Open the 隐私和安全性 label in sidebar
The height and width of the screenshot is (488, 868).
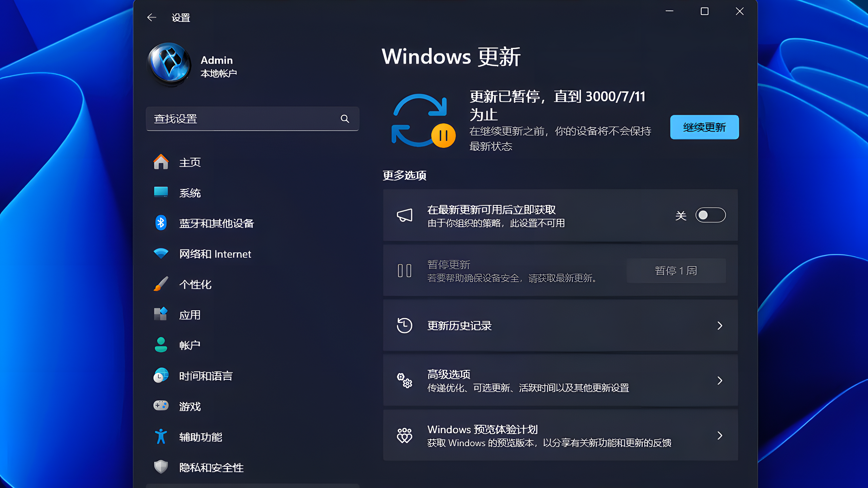tap(211, 467)
